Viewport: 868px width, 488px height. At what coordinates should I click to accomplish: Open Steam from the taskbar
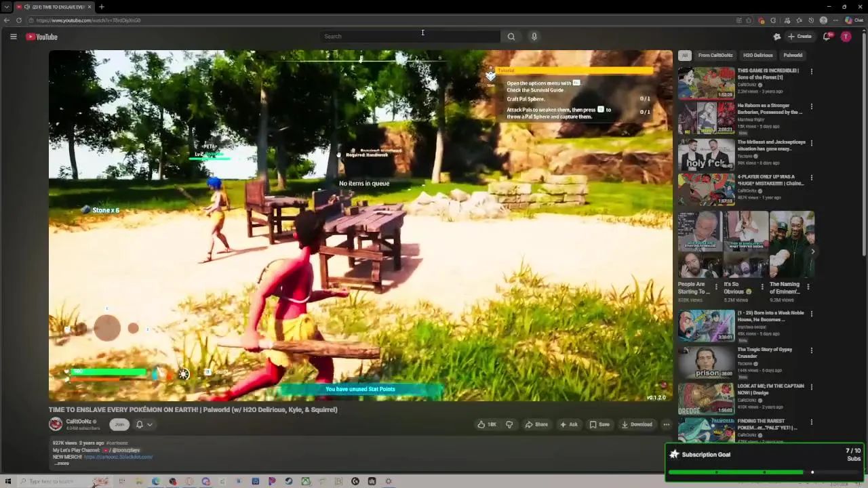tap(289, 481)
